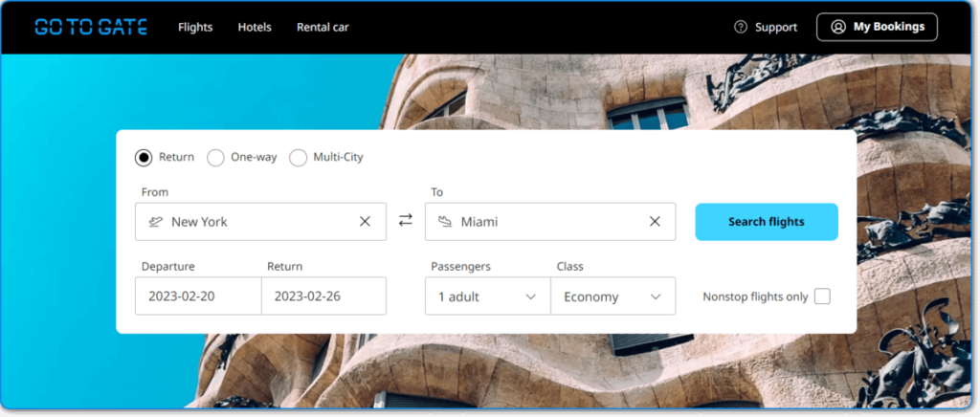Click the Nonstop flights only label

756,297
